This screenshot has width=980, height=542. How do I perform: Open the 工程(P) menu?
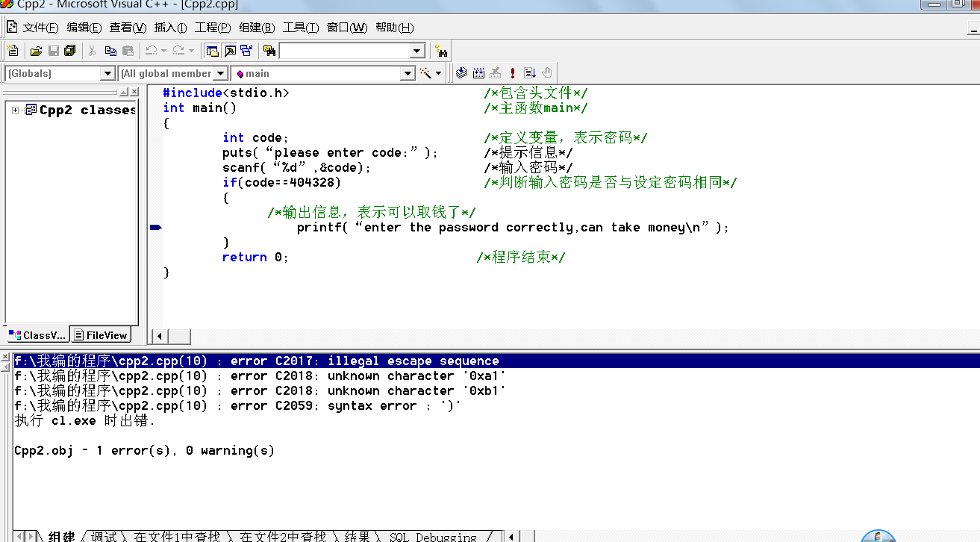pyautogui.click(x=213, y=28)
